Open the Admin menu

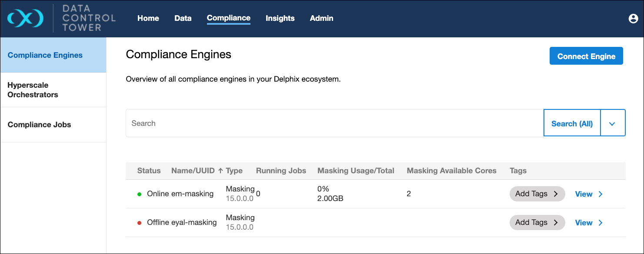[321, 18]
